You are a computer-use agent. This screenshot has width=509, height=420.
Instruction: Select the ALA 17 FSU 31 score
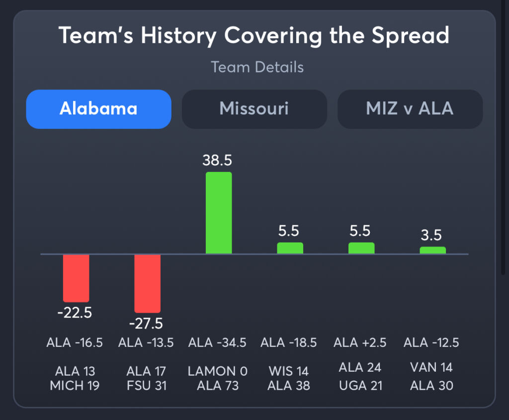(x=146, y=378)
